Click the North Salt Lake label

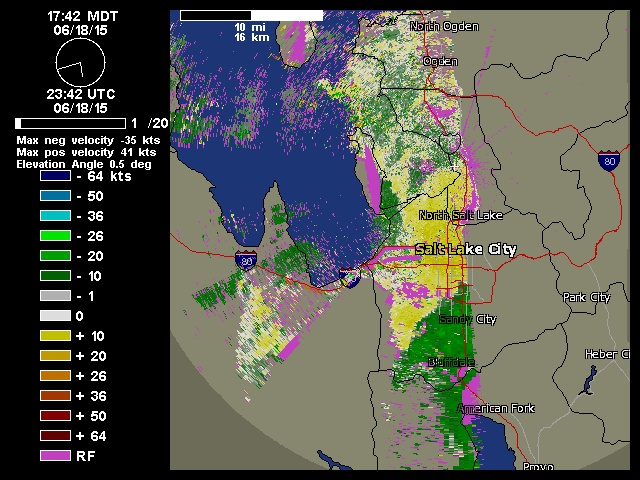(461, 215)
